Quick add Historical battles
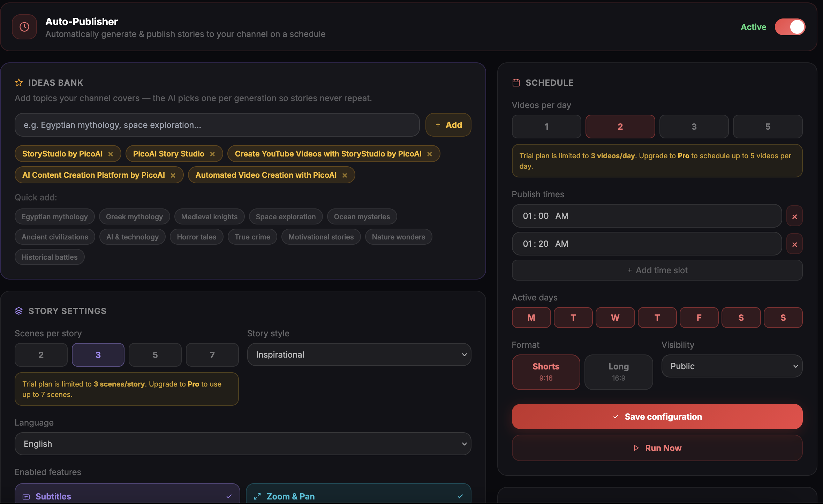 click(x=50, y=257)
